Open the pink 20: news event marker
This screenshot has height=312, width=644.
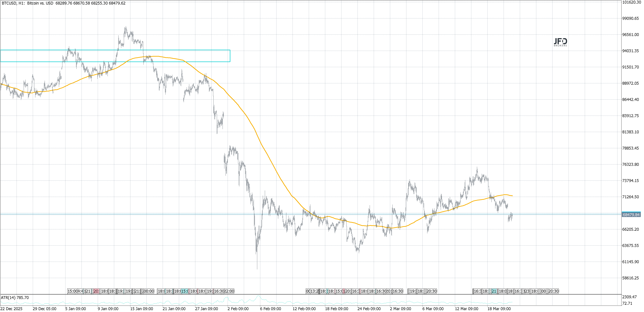coord(96,291)
